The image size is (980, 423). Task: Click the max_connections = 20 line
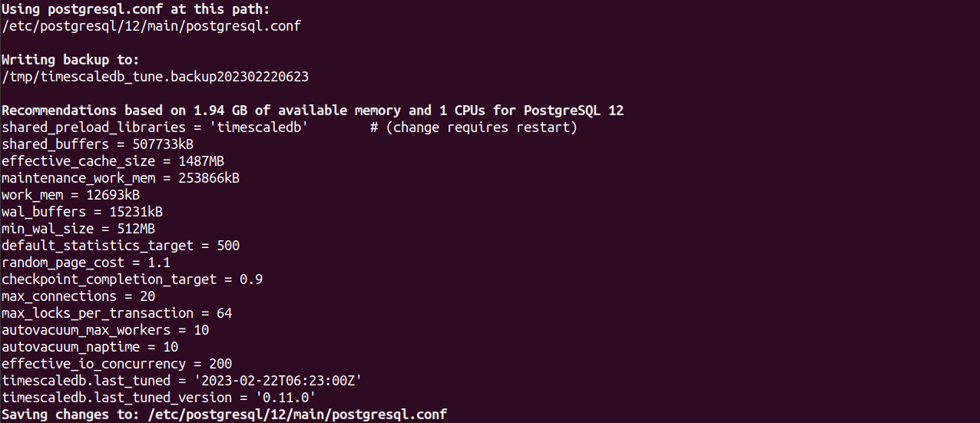point(78,296)
